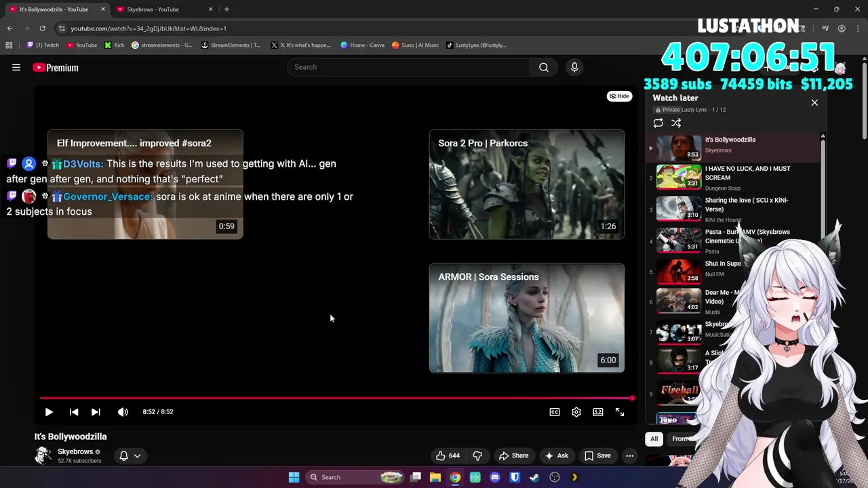Select I HAVE NO LUCK, AND I MUST SCREAM
This screenshot has width=868, height=488.
point(733,178)
